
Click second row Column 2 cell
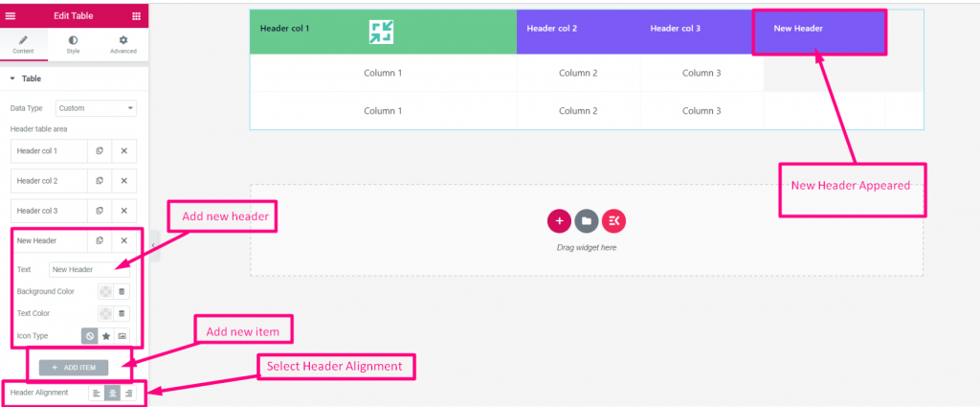(x=578, y=111)
